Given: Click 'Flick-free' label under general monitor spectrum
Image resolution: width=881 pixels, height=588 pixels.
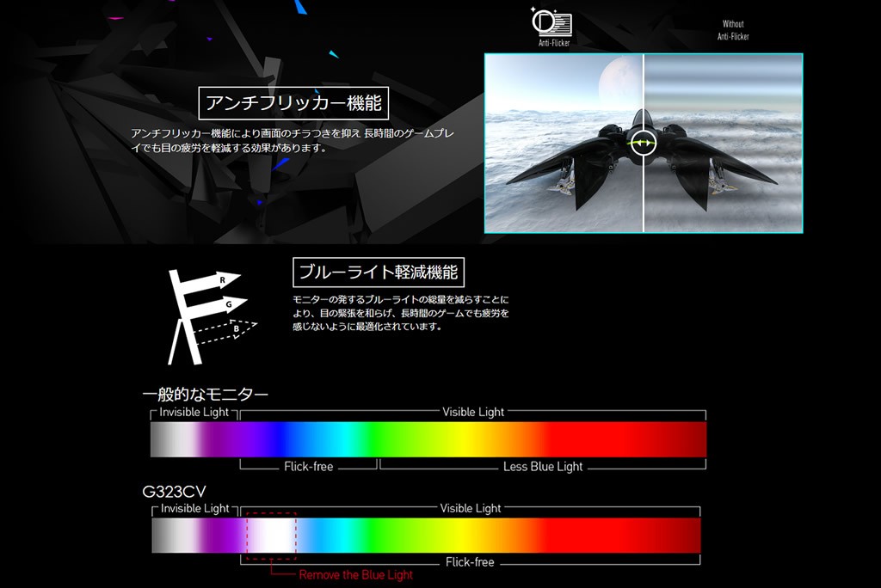Looking at the screenshot, I should (x=309, y=467).
